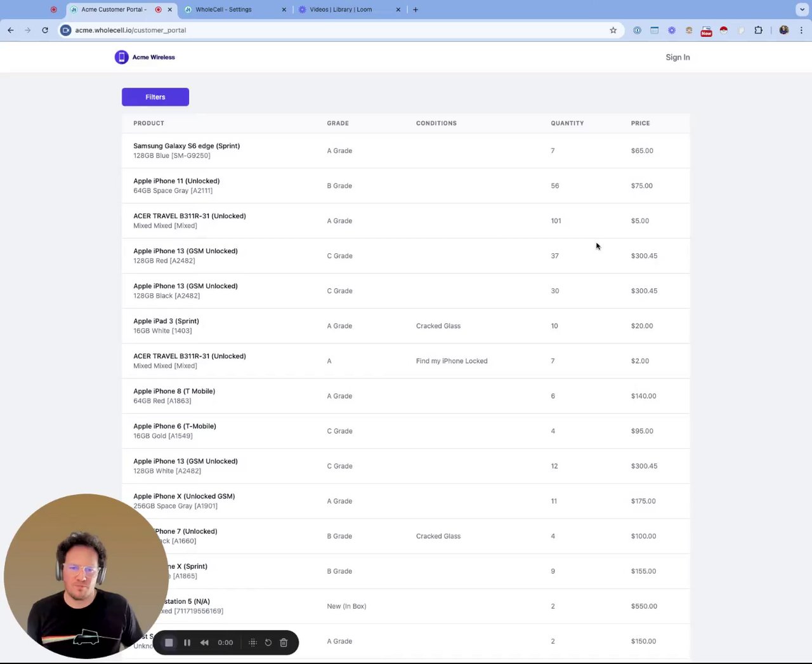Open the 1Password extension icon

point(637,30)
